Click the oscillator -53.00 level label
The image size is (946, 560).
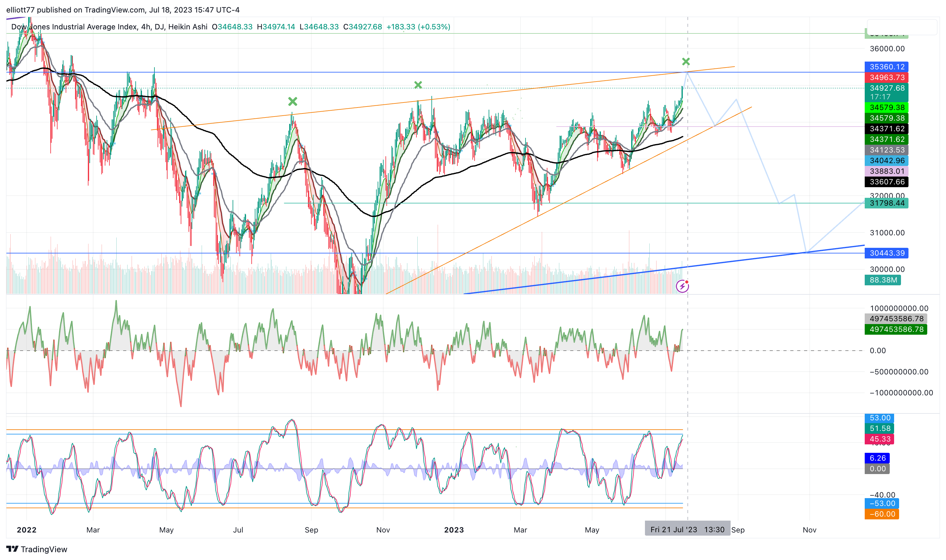882,503
